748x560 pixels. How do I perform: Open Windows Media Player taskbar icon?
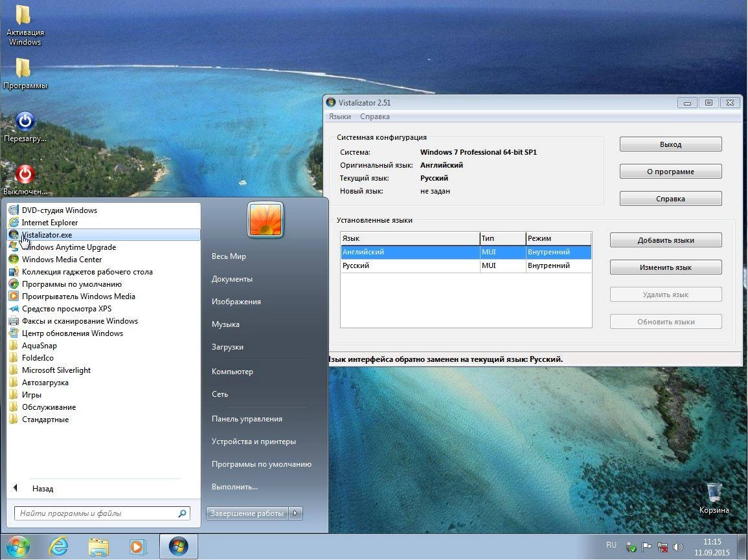[x=138, y=547]
